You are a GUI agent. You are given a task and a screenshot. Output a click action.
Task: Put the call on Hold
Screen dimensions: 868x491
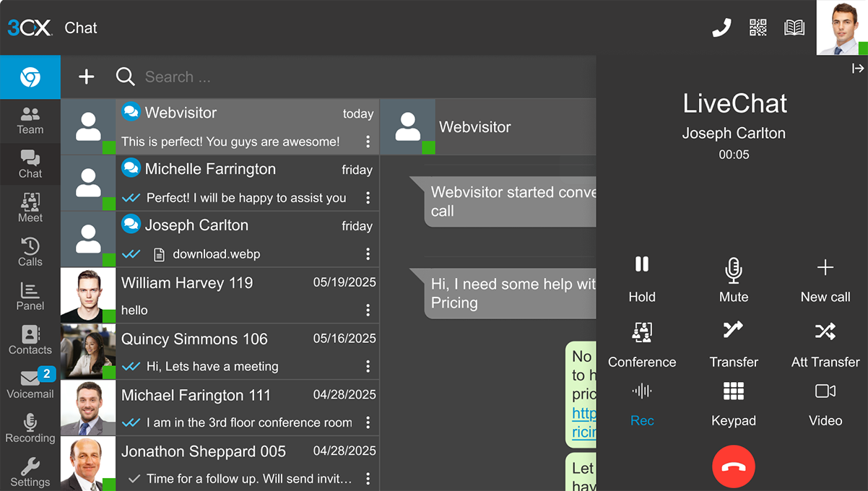642,278
